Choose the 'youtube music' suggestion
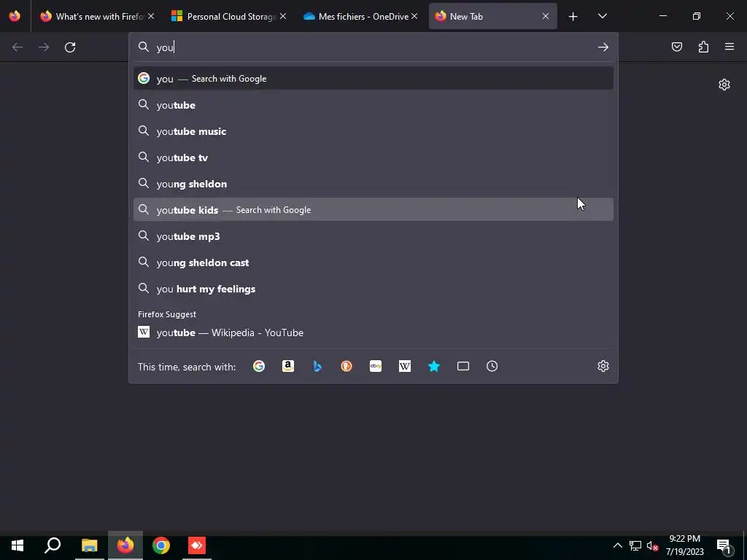The width and height of the screenshot is (747, 560). click(373, 131)
